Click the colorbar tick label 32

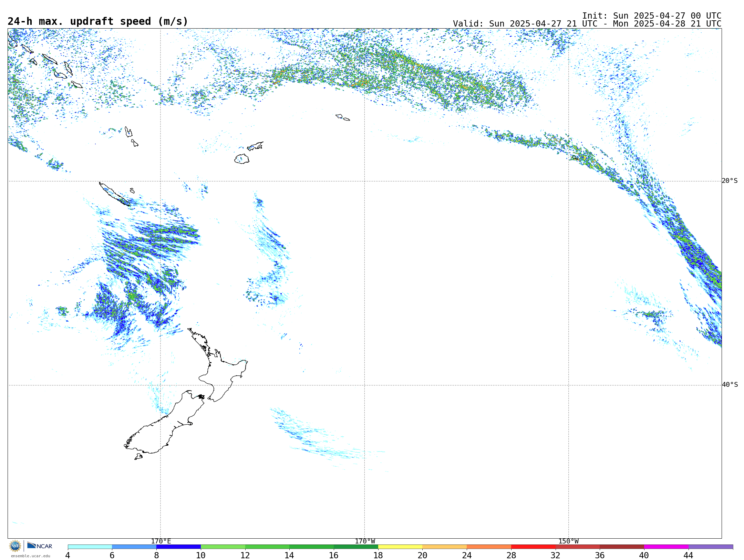pos(556,555)
